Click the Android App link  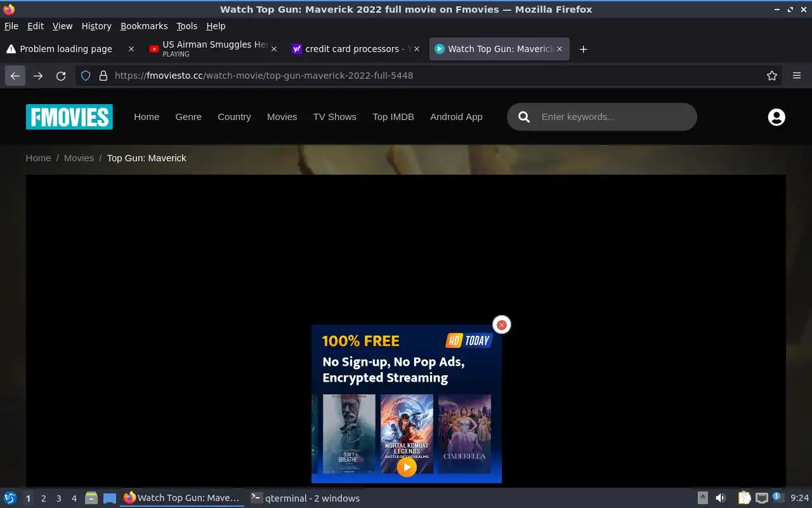click(x=456, y=117)
